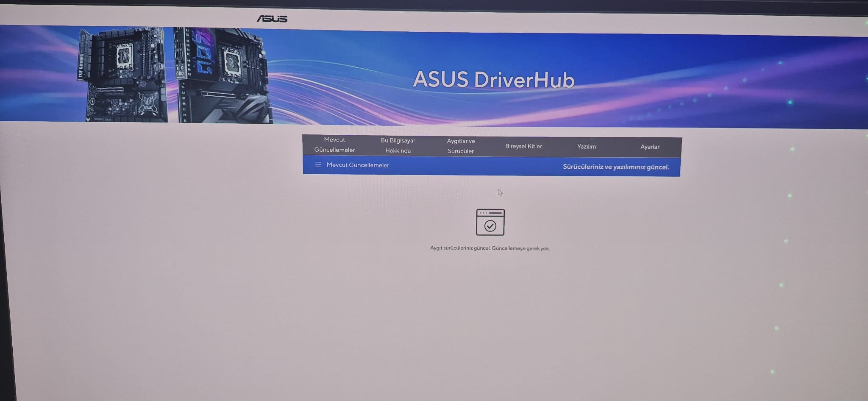The height and width of the screenshot is (401, 868).
Task: Open the Aygıtlar ve Sürücüler tab
Action: (461, 146)
